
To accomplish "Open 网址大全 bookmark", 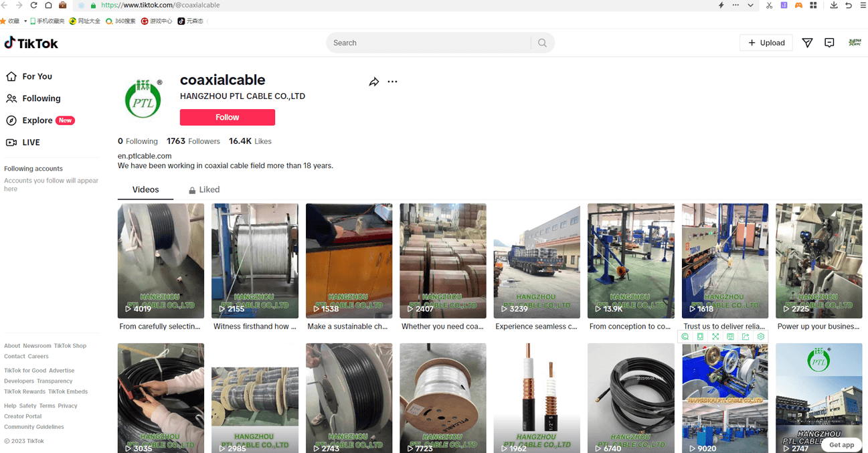I will point(85,21).
